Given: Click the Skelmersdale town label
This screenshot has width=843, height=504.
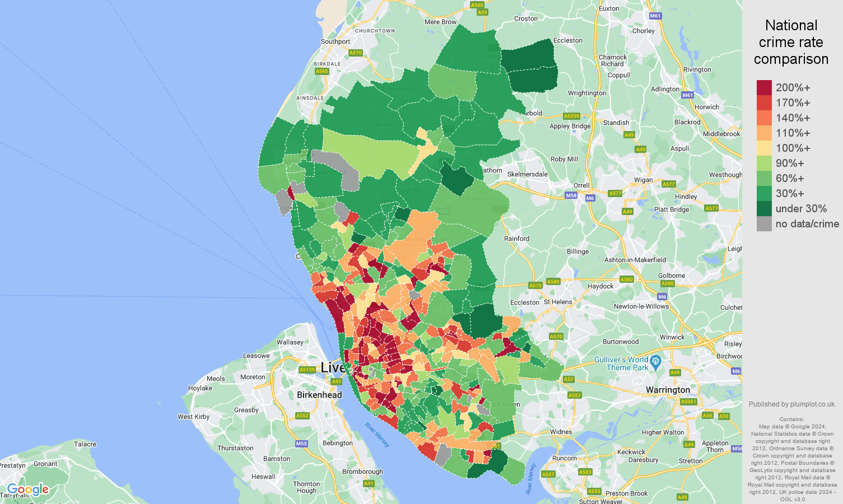Looking at the screenshot, I should pos(528,174).
